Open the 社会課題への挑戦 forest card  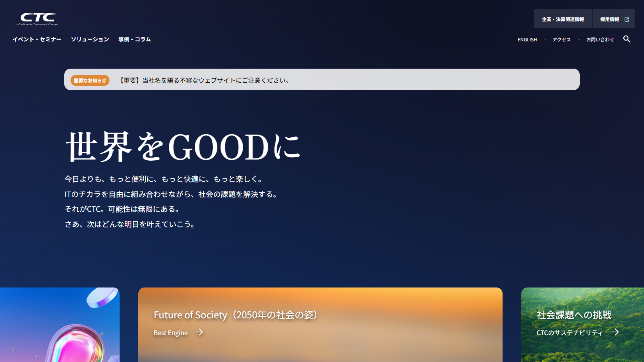tap(582, 325)
